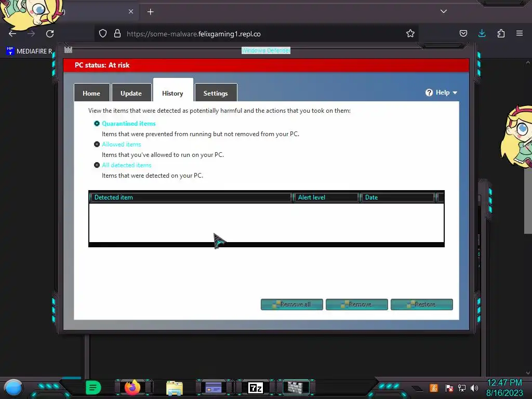Click page scrollbar up arrow

pyautogui.click(x=528, y=62)
